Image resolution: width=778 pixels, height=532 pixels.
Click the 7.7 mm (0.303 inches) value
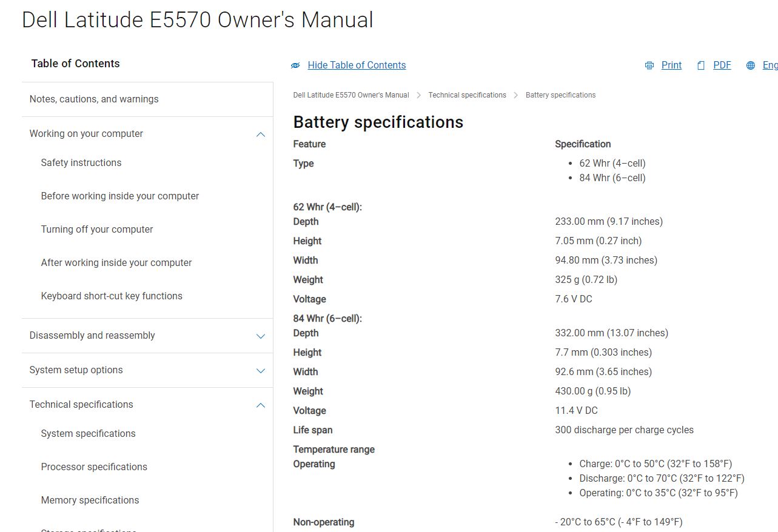coord(603,353)
